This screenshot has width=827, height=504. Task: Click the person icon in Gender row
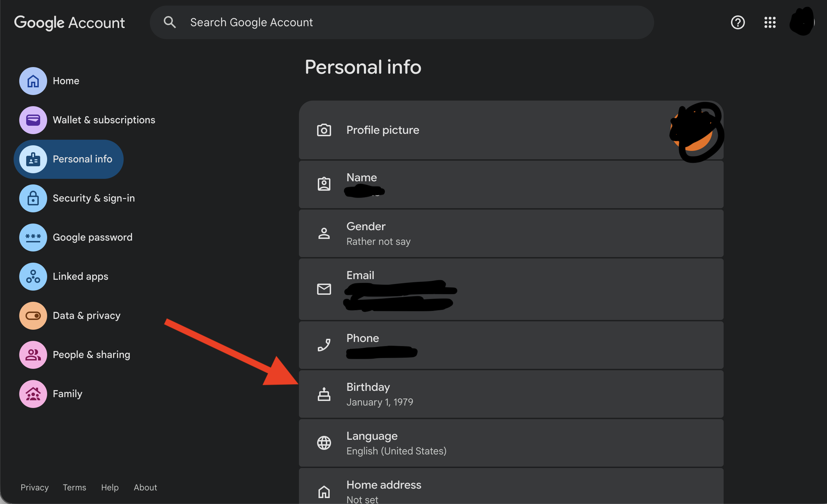click(324, 233)
